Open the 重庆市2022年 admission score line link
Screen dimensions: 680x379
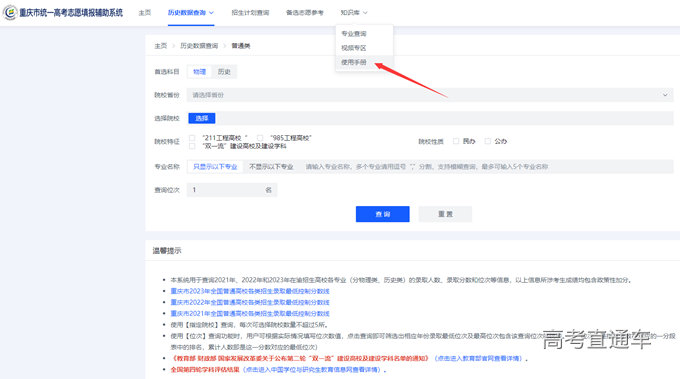click(x=250, y=302)
